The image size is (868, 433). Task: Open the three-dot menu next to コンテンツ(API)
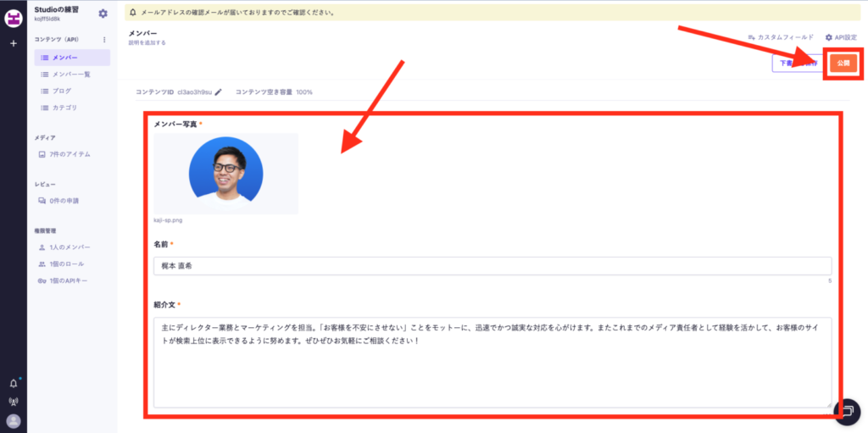(x=104, y=40)
